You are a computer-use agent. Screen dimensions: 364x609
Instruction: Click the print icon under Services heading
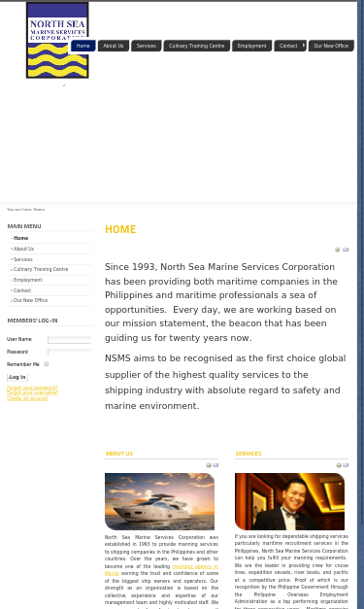(339, 465)
